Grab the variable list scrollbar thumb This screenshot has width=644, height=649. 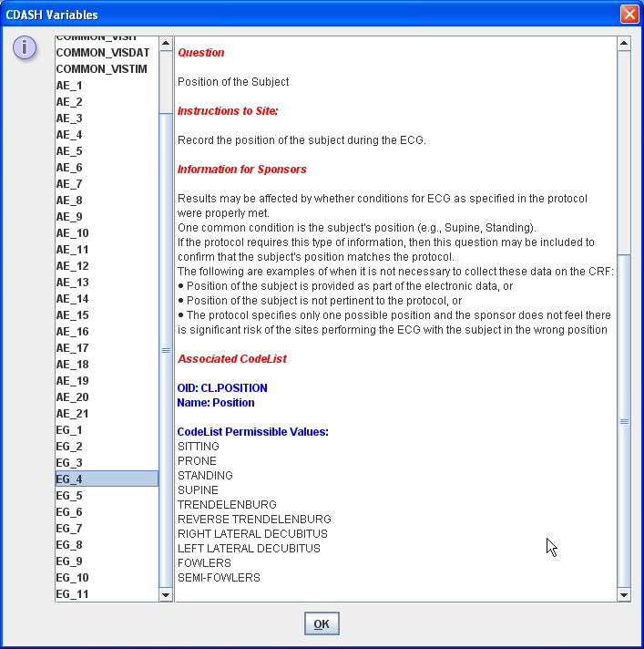click(x=166, y=349)
